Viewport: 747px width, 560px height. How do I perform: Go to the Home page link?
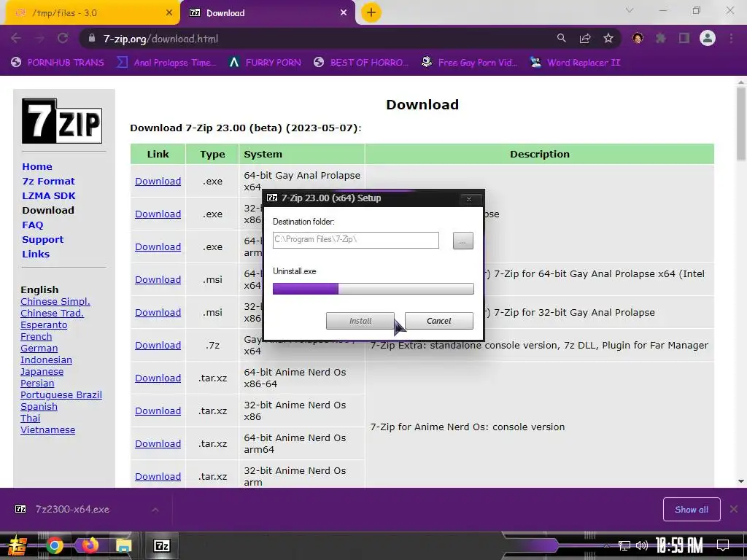click(x=37, y=167)
